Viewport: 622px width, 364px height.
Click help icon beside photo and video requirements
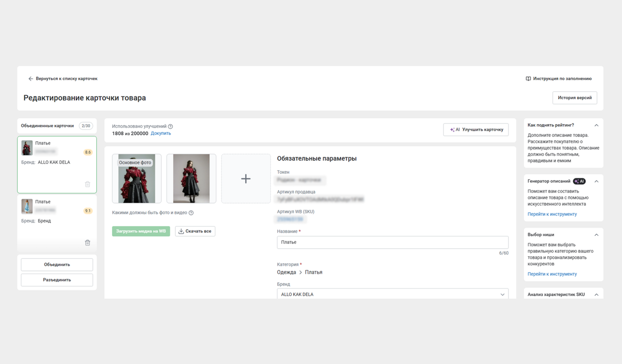click(191, 213)
